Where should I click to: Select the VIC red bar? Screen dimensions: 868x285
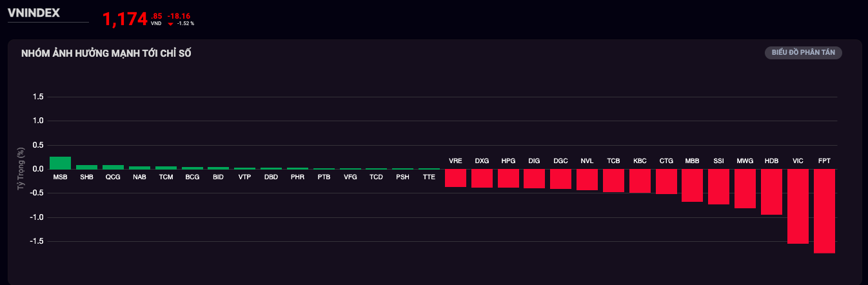tap(798, 206)
